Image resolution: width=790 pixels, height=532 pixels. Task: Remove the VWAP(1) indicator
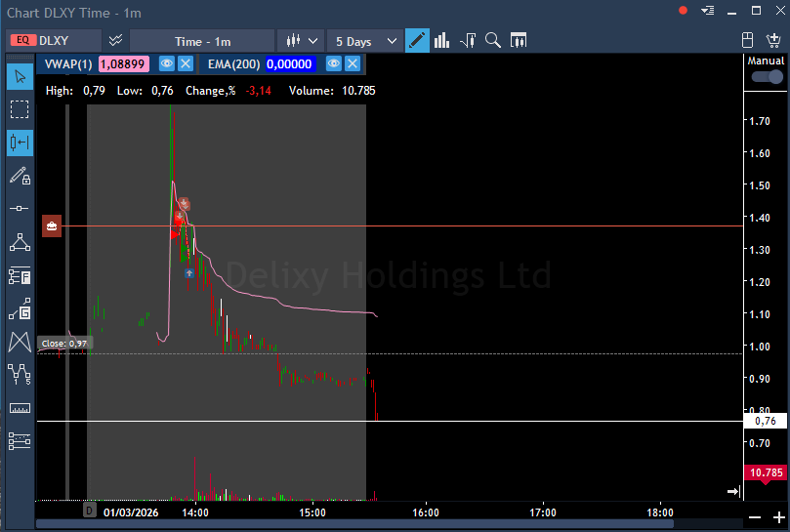pos(186,64)
